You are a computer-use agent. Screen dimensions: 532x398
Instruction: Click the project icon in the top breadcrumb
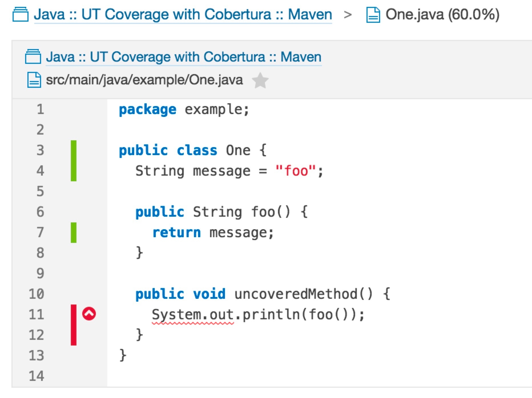click(x=20, y=15)
